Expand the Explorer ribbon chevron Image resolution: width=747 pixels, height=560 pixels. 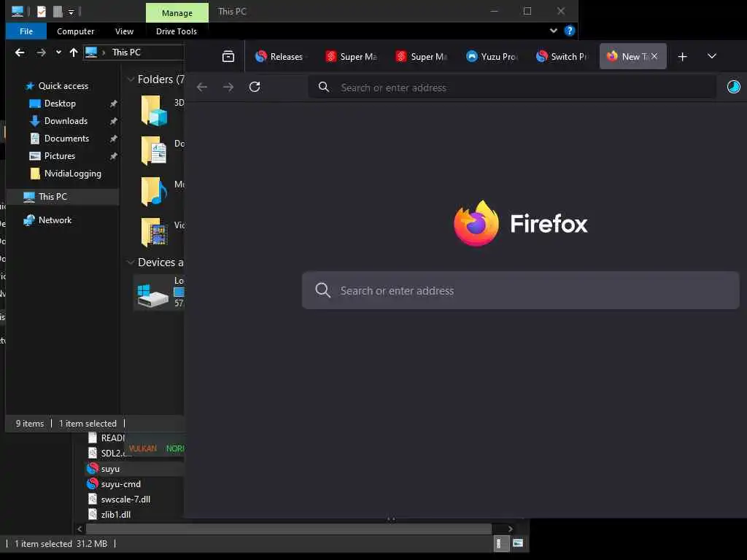pos(553,31)
